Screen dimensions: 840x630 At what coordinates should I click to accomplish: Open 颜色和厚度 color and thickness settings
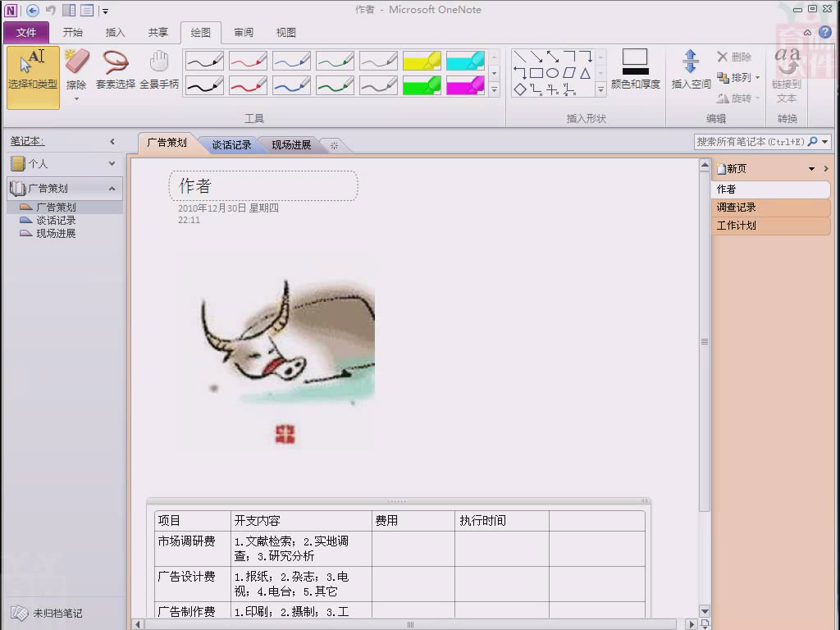coord(636,69)
